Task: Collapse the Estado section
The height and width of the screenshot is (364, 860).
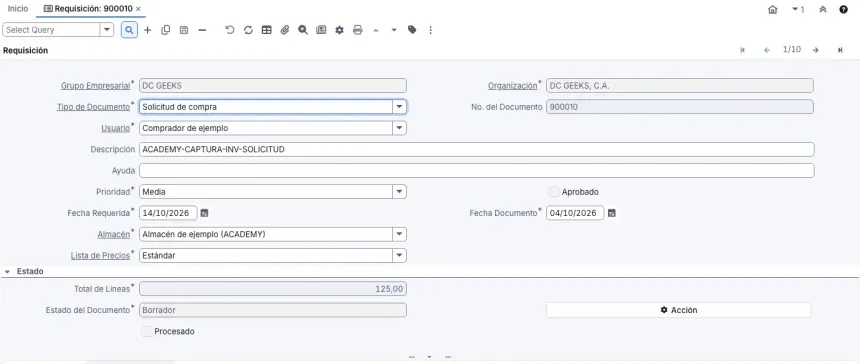Action: pyautogui.click(x=8, y=271)
